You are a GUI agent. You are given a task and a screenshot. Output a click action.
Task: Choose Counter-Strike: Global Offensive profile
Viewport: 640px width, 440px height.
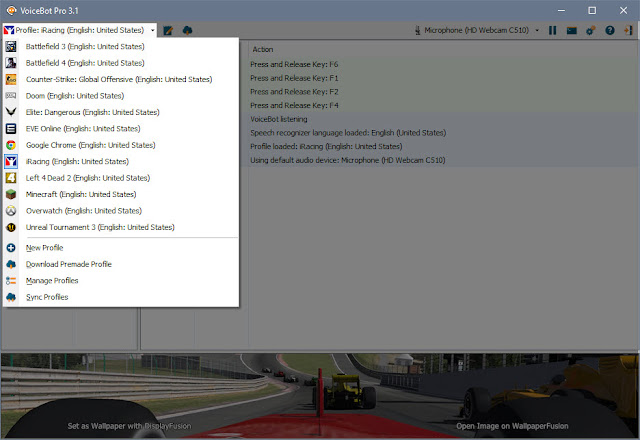pos(120,79)
